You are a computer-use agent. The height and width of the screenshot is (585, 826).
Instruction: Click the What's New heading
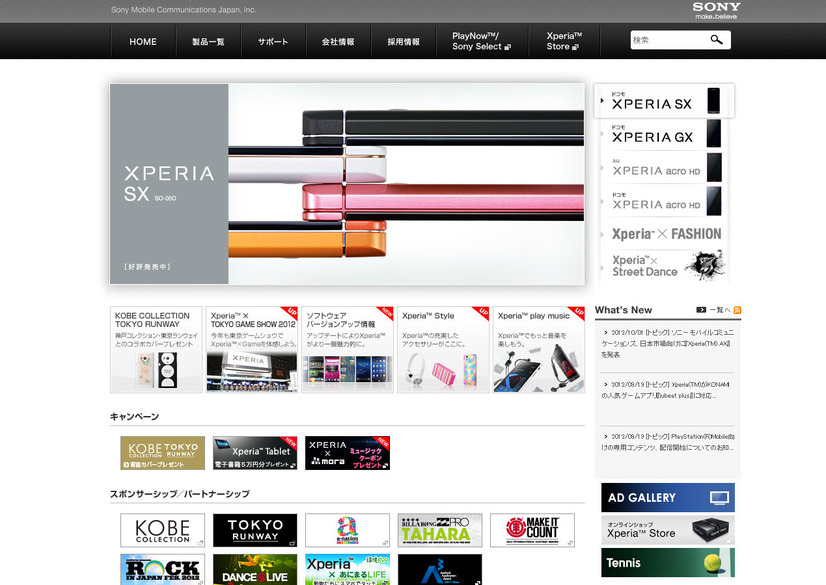623,310
